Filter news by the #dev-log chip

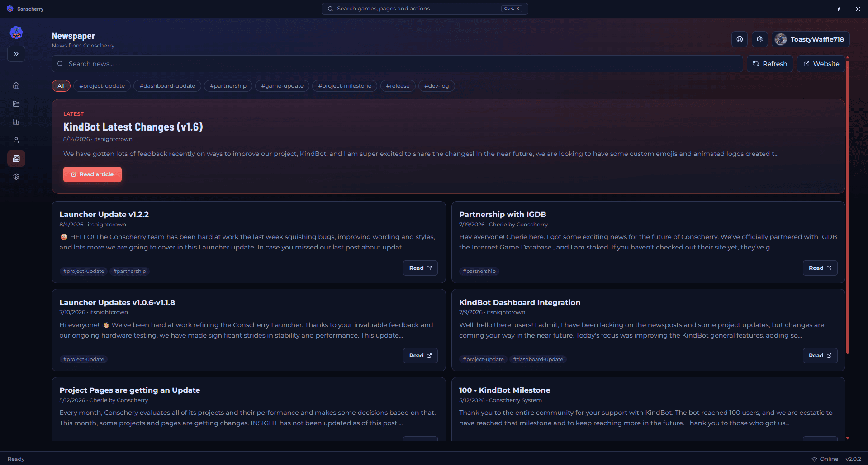(436, 86)
